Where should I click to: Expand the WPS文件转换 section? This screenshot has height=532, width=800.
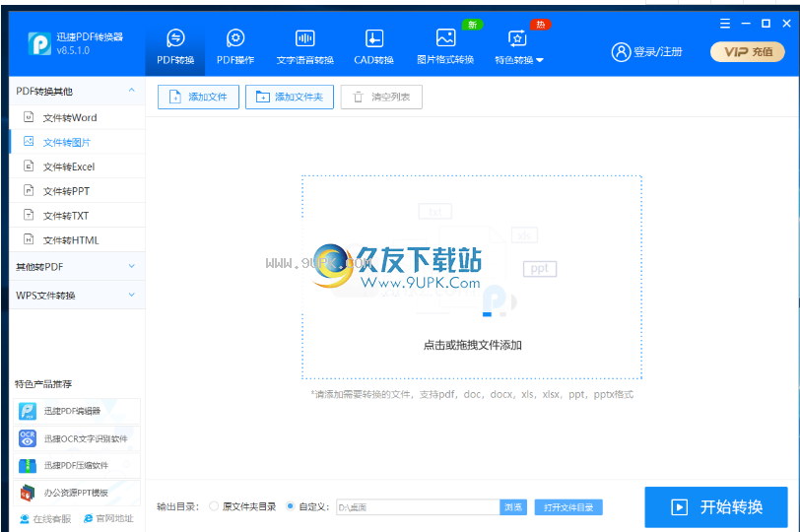[77, 295]
